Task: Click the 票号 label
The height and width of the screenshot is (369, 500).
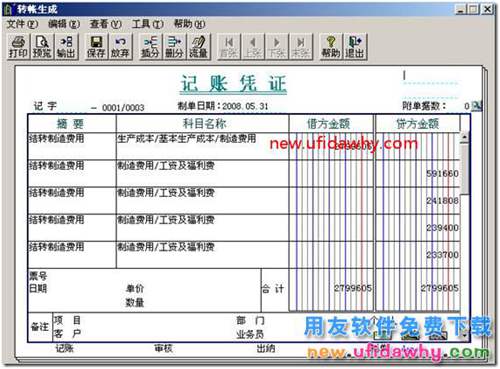Action: (x=38, y=276)
